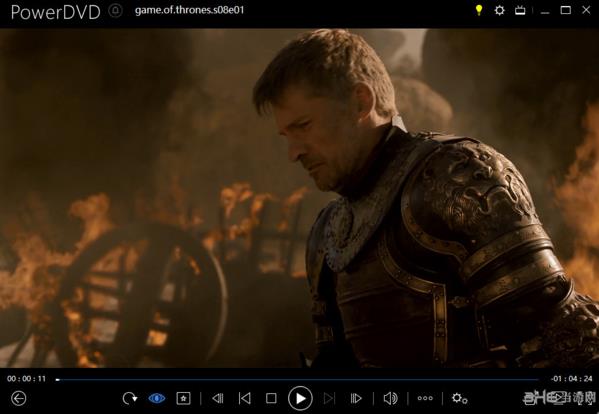This screenshot has height=414, width=599.
Task: Close the PowerDVD window
Action: pyautogui.click(x=586, y=10)
